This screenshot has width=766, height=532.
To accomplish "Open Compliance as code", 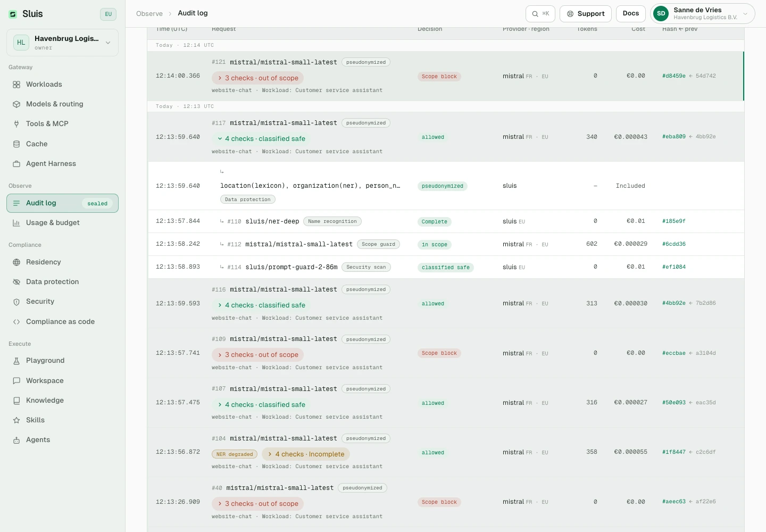I will click(62, 322).
